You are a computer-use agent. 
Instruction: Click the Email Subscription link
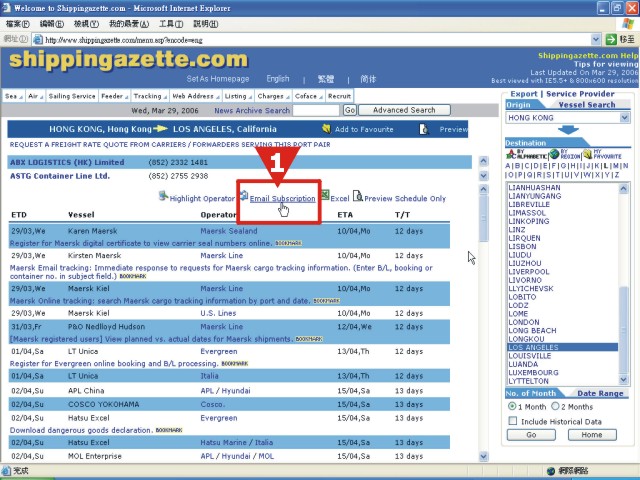282,198
